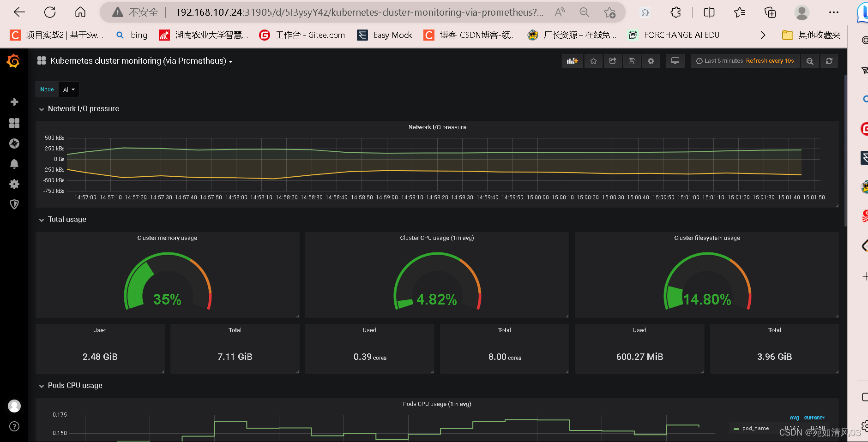Open the browser profile avatar

tap(802, 12)
